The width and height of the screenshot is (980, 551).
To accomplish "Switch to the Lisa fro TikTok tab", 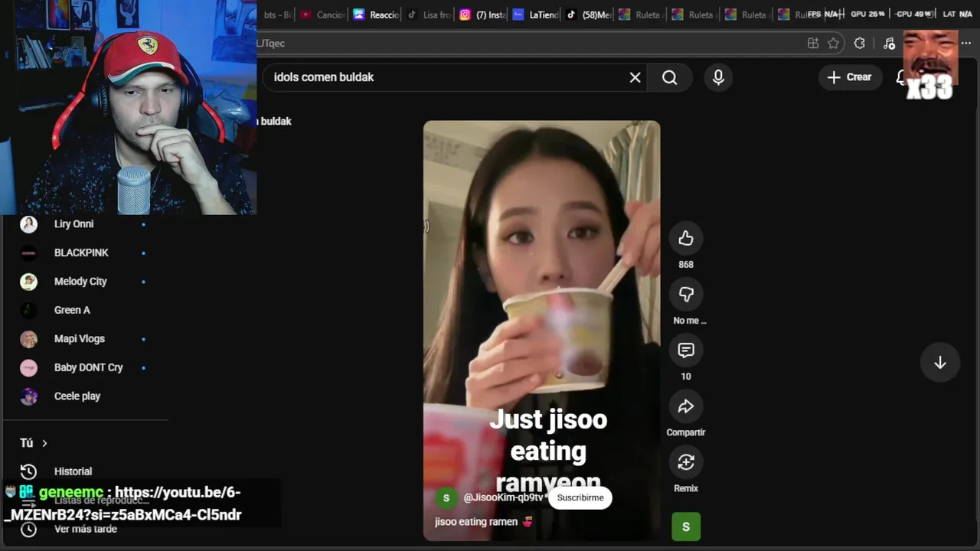I will click(x=429, y=15).
